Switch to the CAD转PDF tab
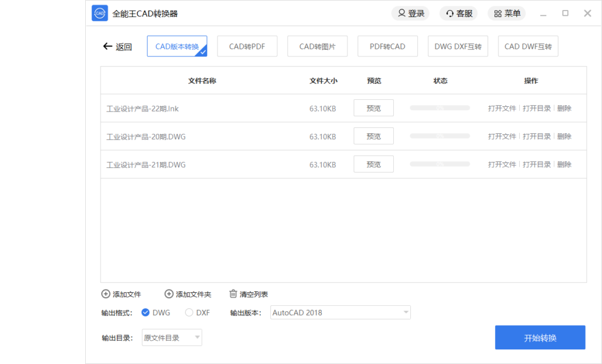The width and height of the screenshot is (602, 364). tap(247, 46)
